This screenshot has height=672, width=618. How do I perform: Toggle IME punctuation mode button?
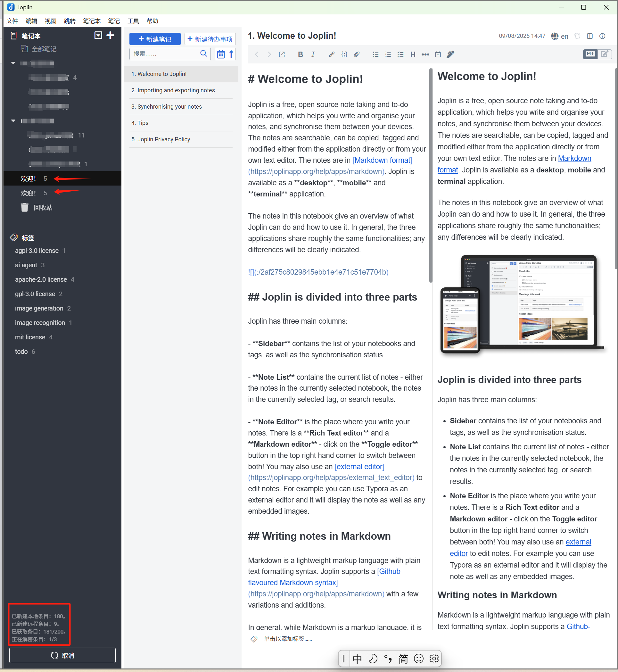[388, 659]
